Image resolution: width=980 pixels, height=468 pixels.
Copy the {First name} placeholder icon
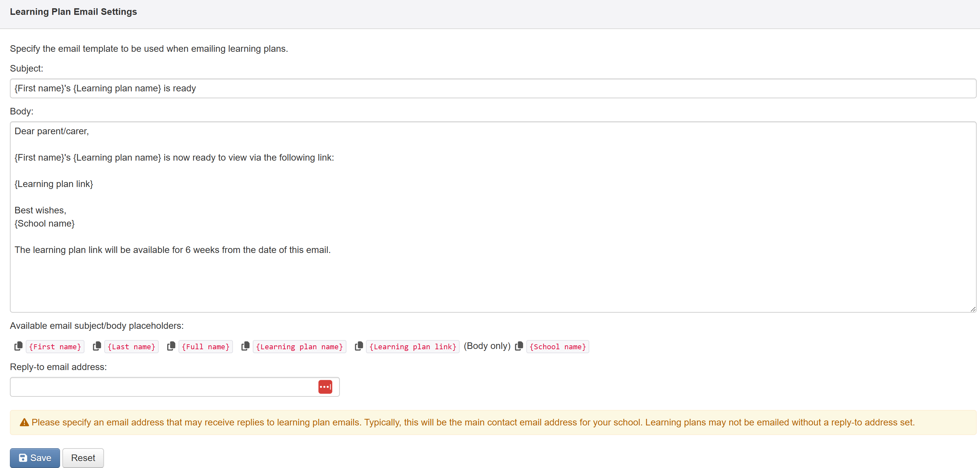point(18,346)
